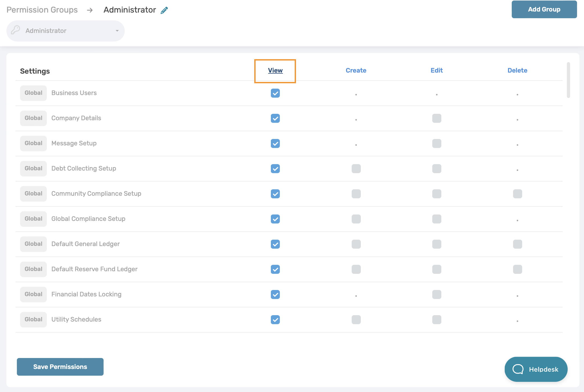Enable Create permission for Debt Collecting Setup
Image resolution: width=584 pixels, height=392 pixels.
tap(356, 169)
